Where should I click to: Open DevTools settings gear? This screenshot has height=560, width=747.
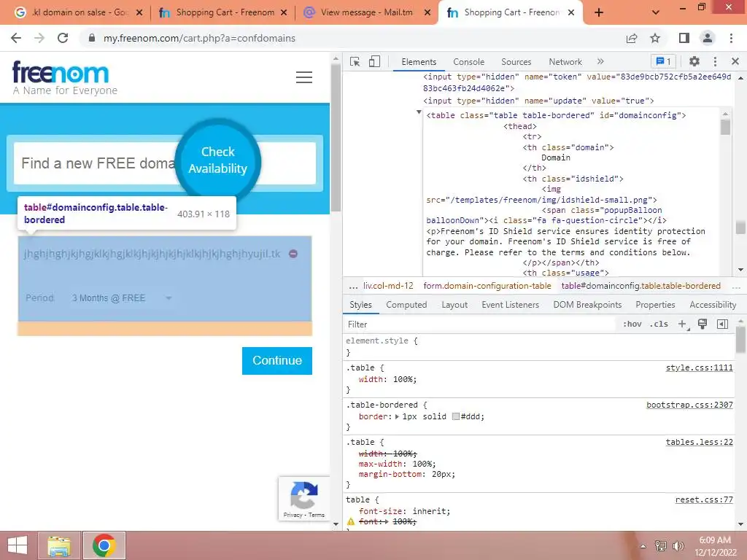click(x=694, y=61)
